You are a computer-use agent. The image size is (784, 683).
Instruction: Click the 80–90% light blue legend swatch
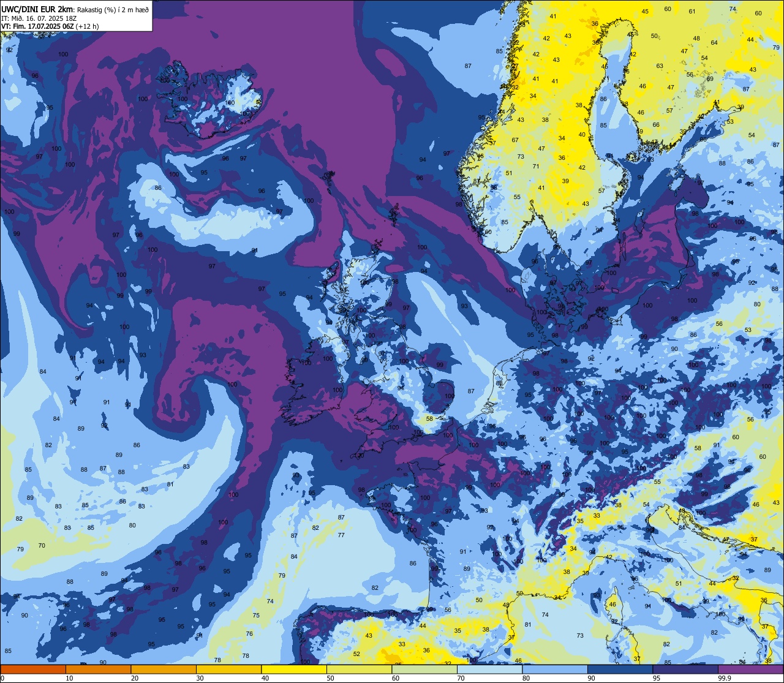tap(555, 669)
